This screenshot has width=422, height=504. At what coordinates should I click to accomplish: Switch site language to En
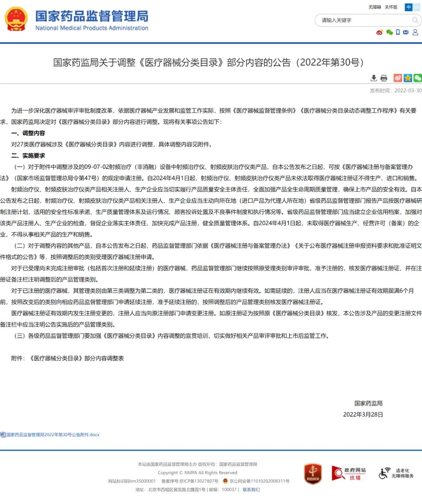point(417,7)
